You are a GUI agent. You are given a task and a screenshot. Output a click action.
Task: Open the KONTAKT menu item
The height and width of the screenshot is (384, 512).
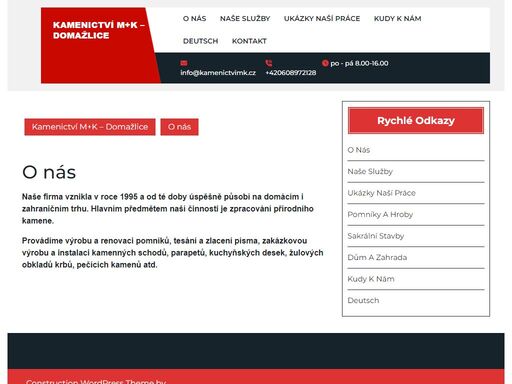[x=249, y=41]
